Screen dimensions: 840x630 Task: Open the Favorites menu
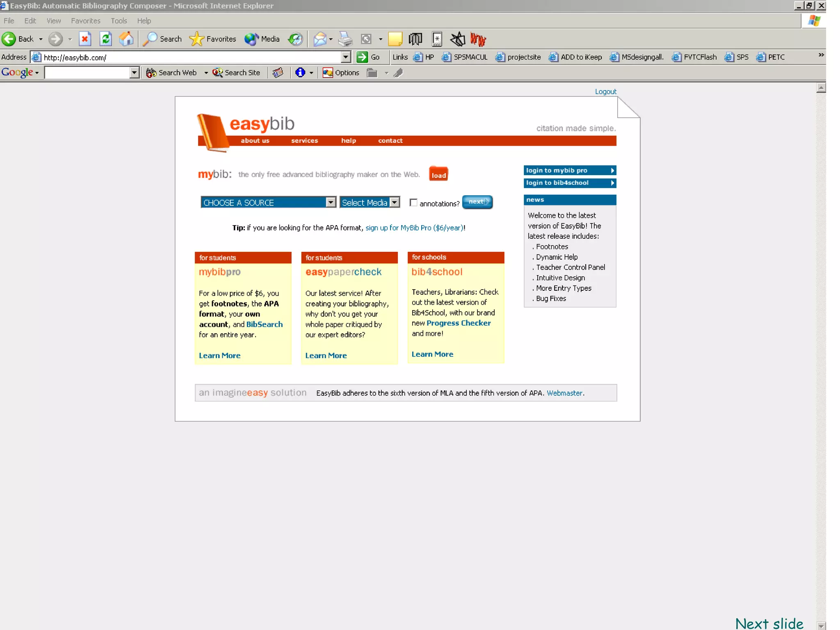click(85, 21)
